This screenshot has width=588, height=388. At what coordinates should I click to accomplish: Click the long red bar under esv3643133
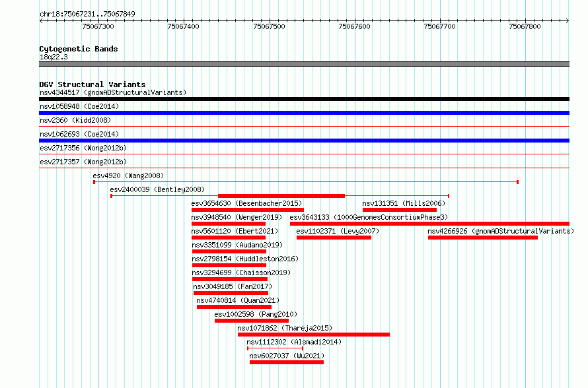tap(429, 224)
